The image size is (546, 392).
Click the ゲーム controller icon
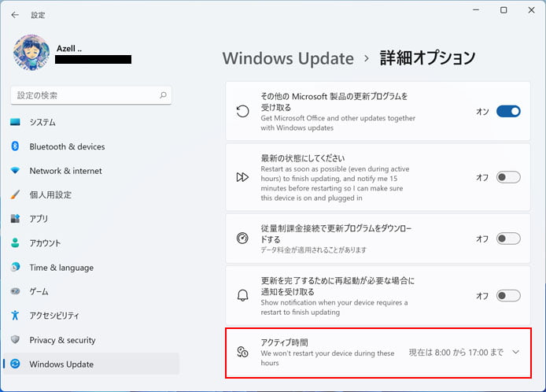pyautogui.click(x=15, y=291)
